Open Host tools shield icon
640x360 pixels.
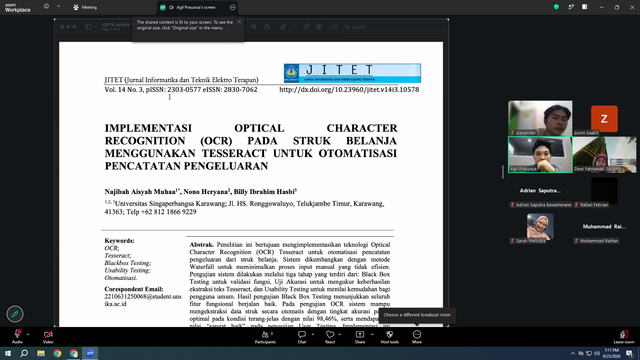coord(389,335)
